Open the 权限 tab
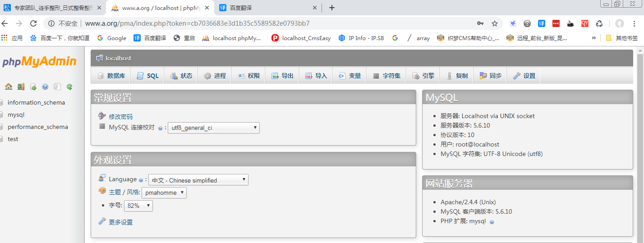The image size is (644, 243). [x=248, y=76]
